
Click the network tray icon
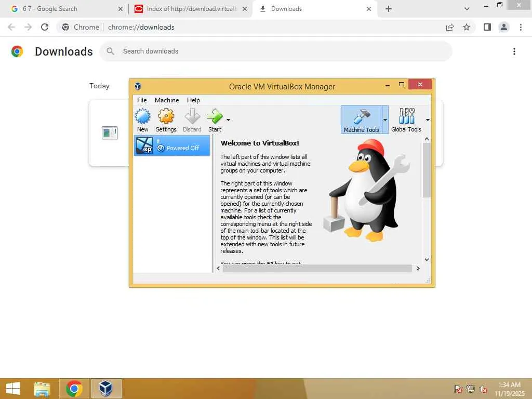coord(471,389)
